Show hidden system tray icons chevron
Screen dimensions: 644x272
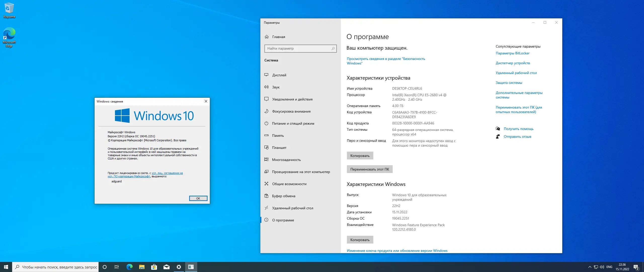(590, 267)
